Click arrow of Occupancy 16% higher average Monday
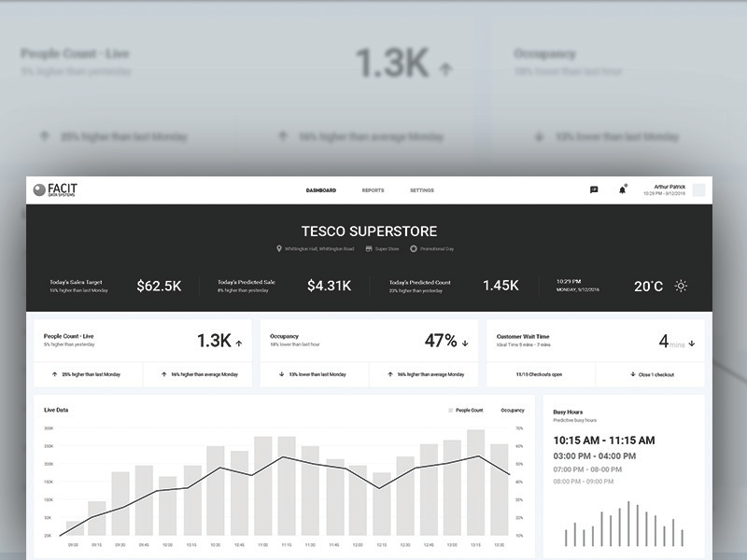The width and height of the screenshot is (747, 560). coord(390,374)
